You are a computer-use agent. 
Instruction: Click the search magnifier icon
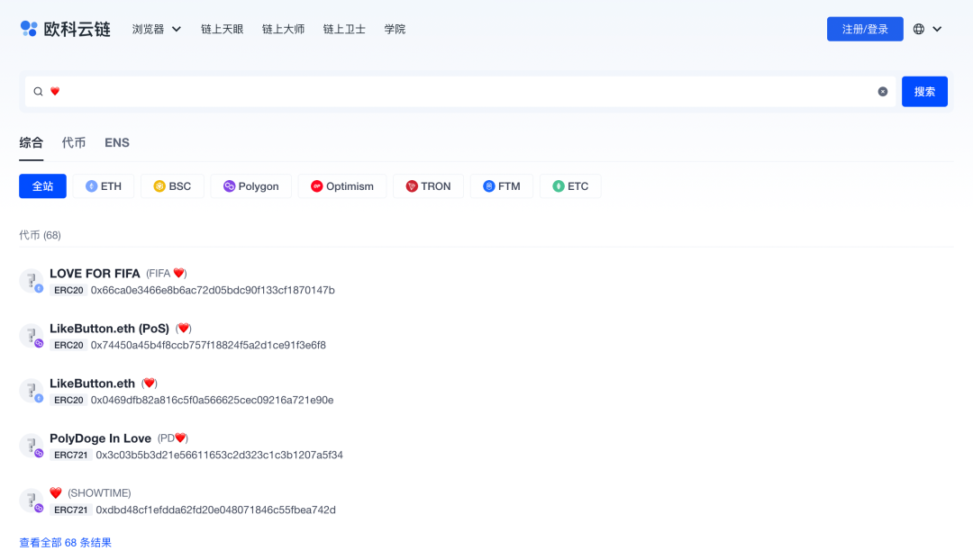pyautogui.click(x=39, y=92)
